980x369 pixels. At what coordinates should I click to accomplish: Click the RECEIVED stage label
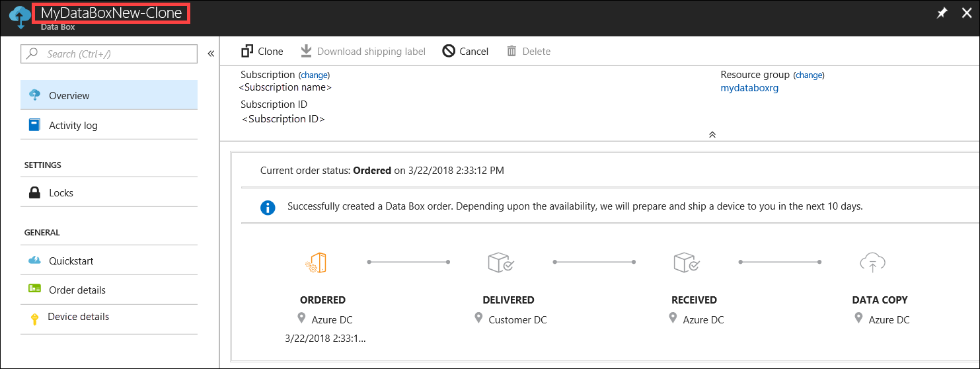pos(694,300)
